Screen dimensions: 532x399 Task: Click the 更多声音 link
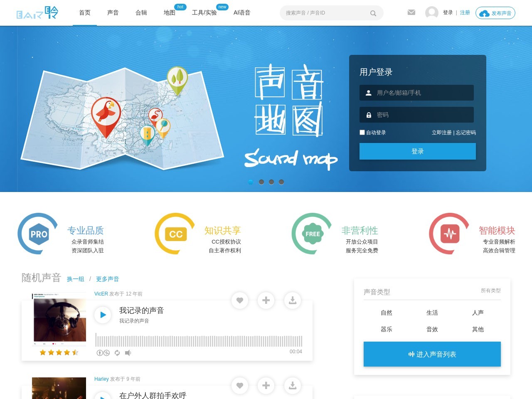pos(108,279)
